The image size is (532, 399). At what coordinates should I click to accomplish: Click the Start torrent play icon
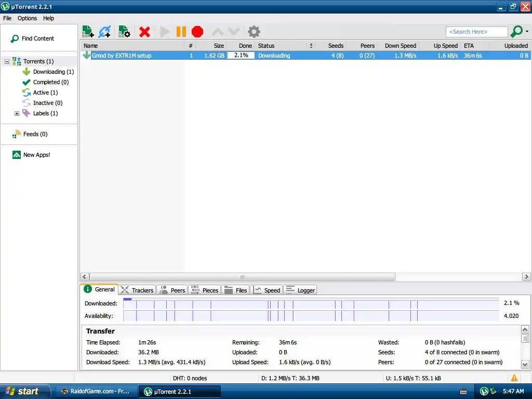point(165,32)
